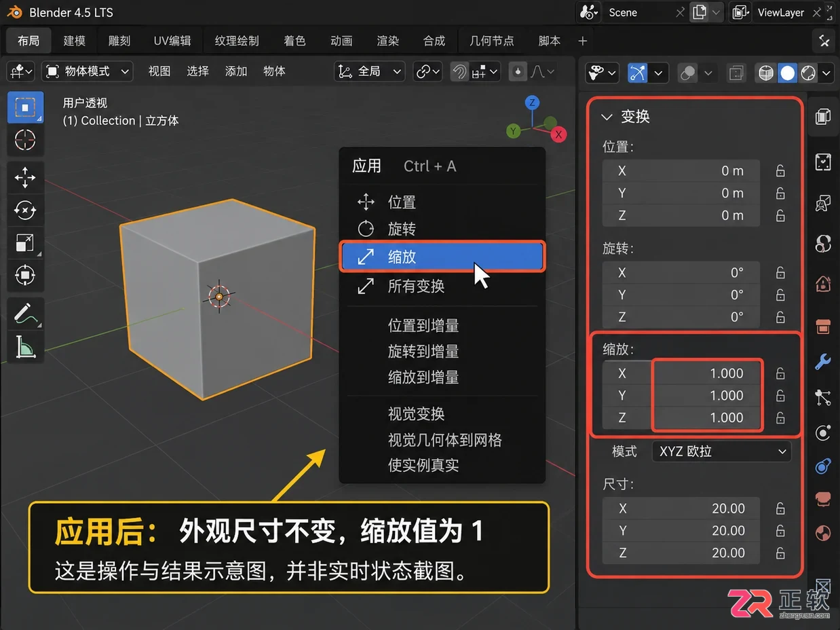Viewport: 840px width, 630px height.
Task: Switch to the UV编辑 workspace tab
Action: click(172, 41)
